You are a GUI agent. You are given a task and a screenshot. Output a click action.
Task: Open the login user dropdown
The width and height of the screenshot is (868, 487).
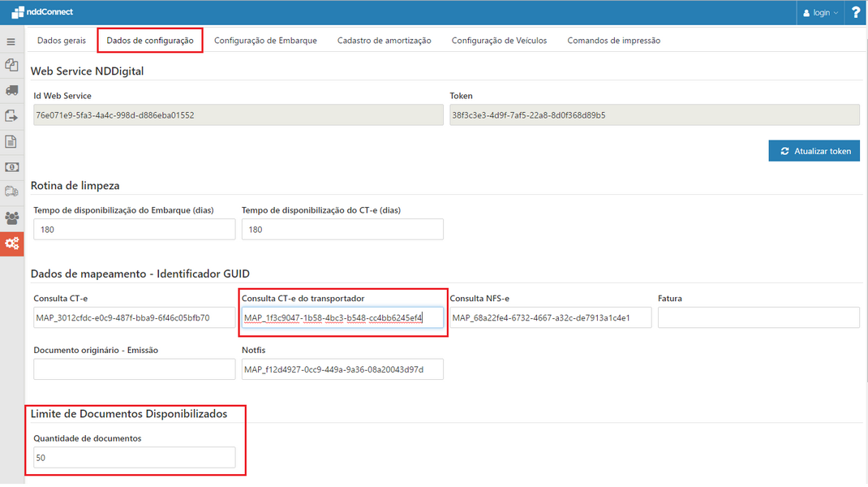pyautogui.click(x=819, y=12)
